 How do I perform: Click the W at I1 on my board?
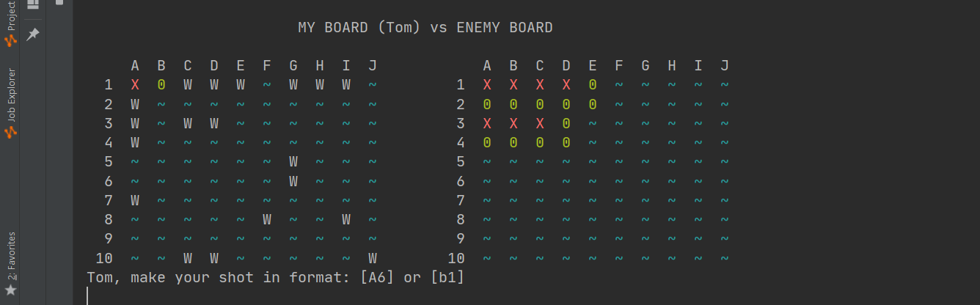tap(346, 85)
